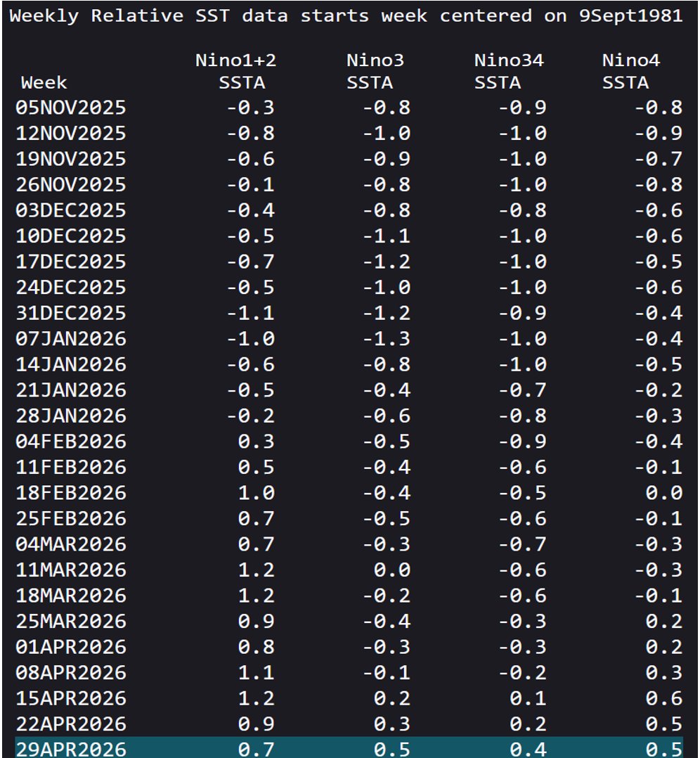Select the 12NOV2025 week label
The height and width of the screenshot is (758, 700).
[x=71, y=133]
